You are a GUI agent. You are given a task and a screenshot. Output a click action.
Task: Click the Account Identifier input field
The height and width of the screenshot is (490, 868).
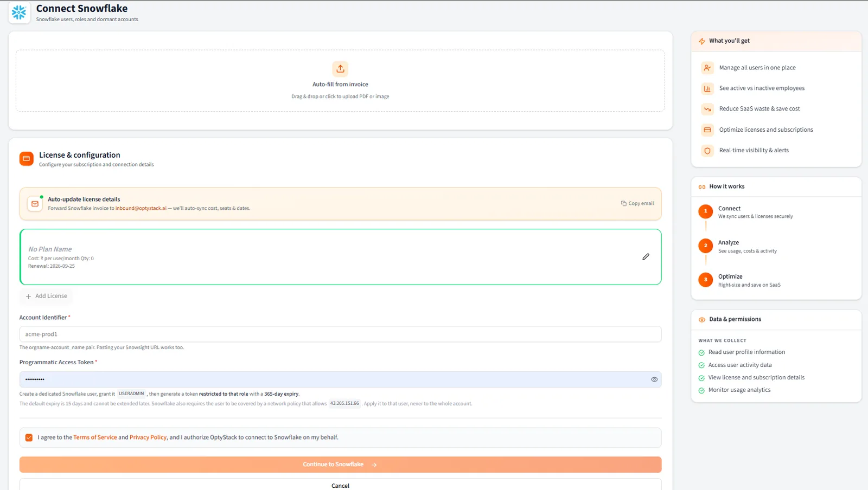pos(340,334)
